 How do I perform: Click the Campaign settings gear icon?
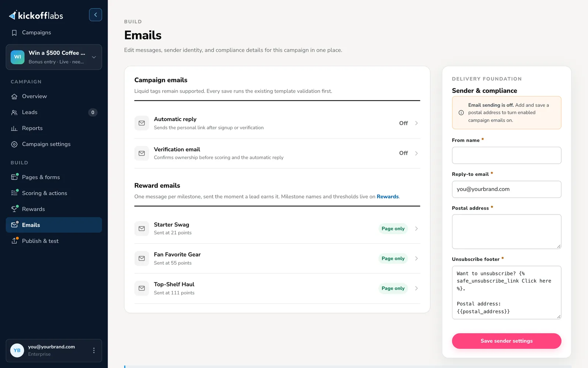click(x=14, y=144)
